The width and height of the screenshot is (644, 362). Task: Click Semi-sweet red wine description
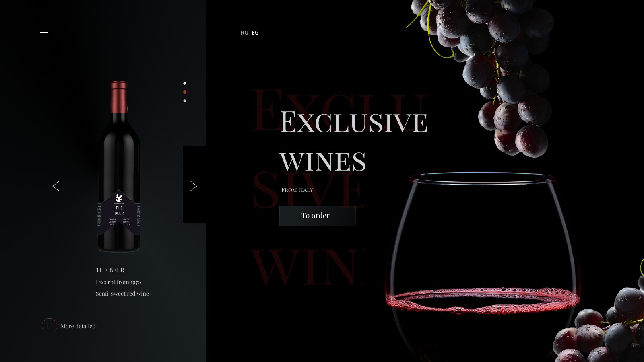122,294
